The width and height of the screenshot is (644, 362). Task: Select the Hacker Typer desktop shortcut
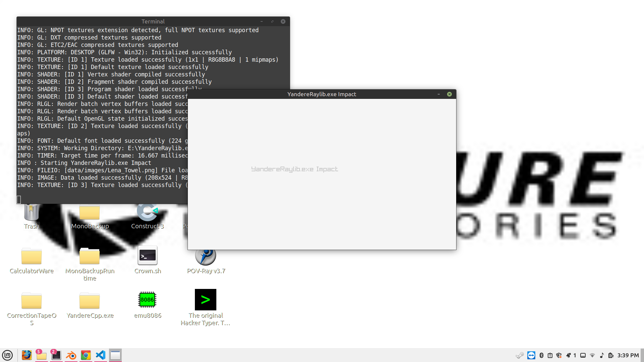[205, 300]
